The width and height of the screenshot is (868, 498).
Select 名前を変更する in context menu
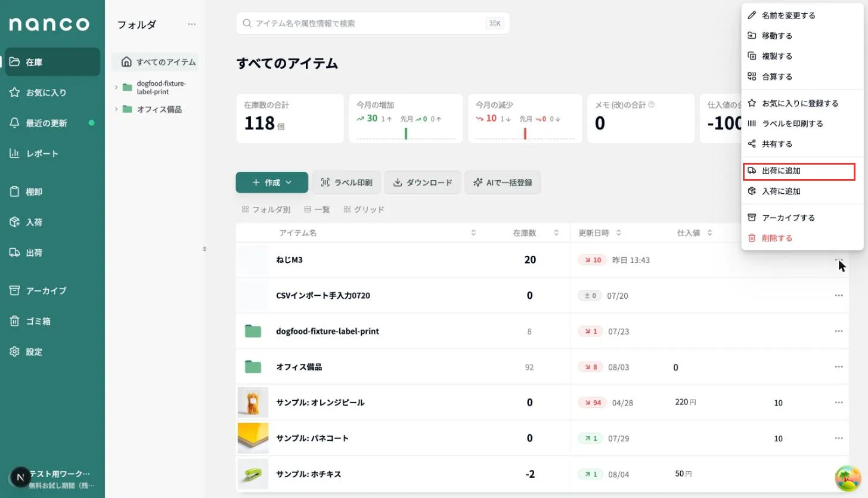(x=802, y=16)
